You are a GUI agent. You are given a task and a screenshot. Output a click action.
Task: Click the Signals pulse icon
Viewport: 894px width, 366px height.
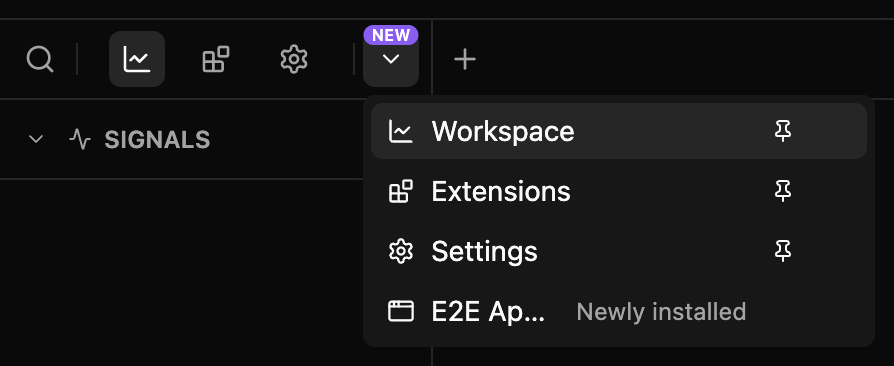80,139
